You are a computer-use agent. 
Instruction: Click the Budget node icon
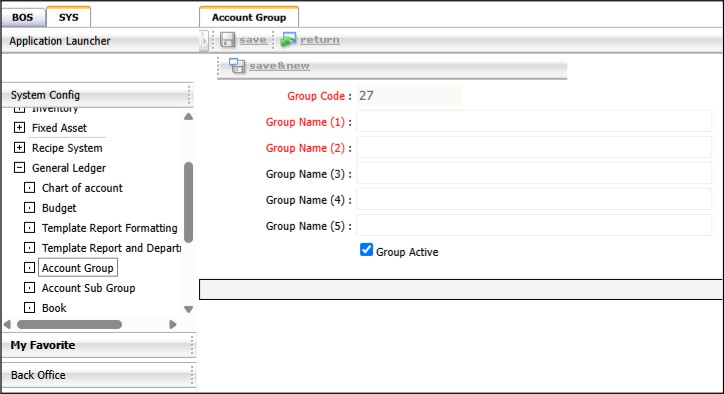click(x=29, y=207)
